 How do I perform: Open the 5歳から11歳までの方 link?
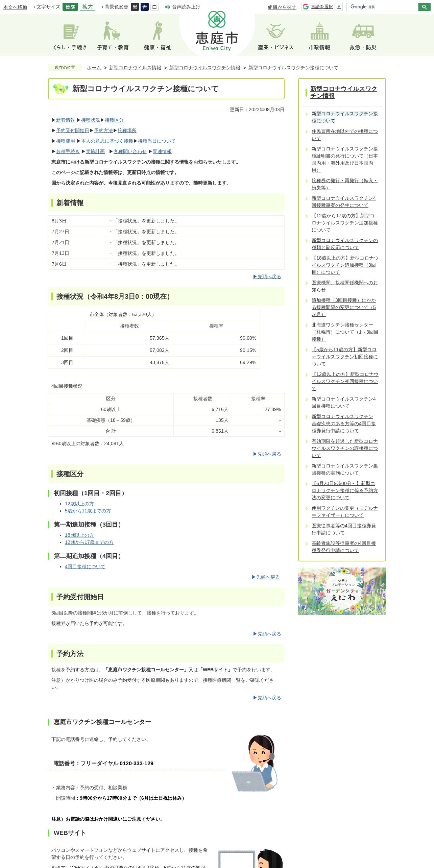click(x=88, y=511)
